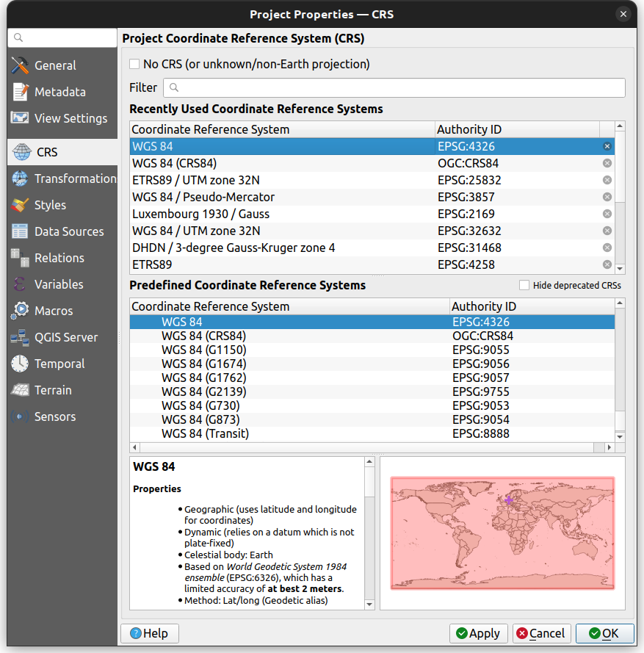
Task: Click predefined list horizontal scroll left arrow
Action: point(134,447)
